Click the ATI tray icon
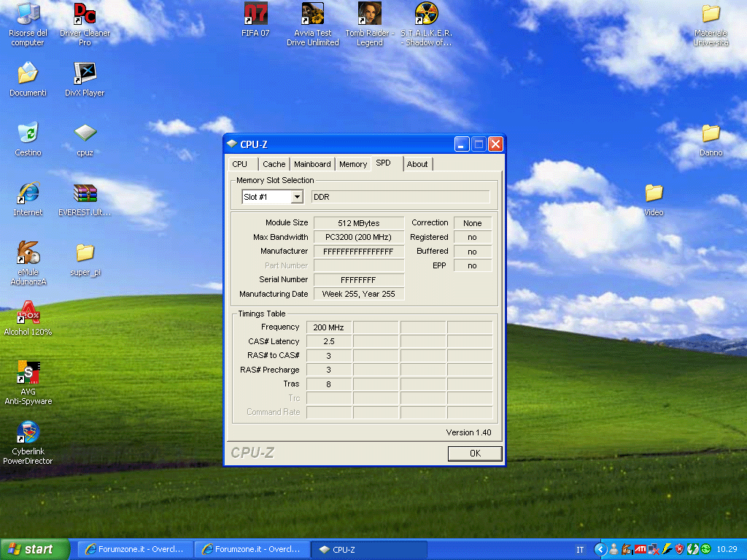The image size is (747, 560). click(640, 549)
